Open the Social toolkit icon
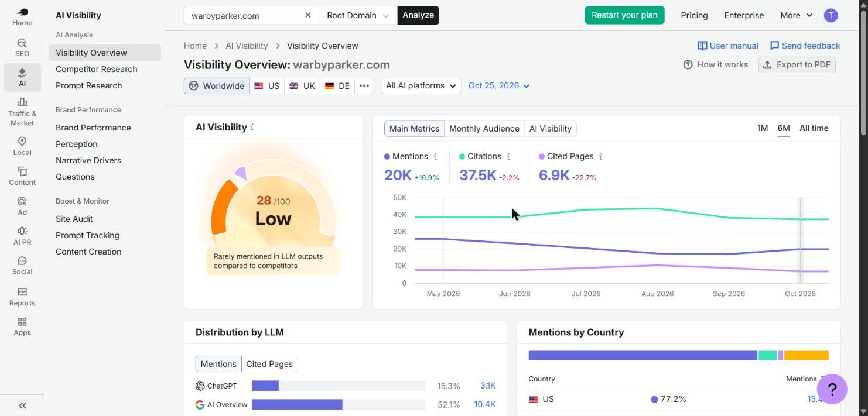 point(22,266)
